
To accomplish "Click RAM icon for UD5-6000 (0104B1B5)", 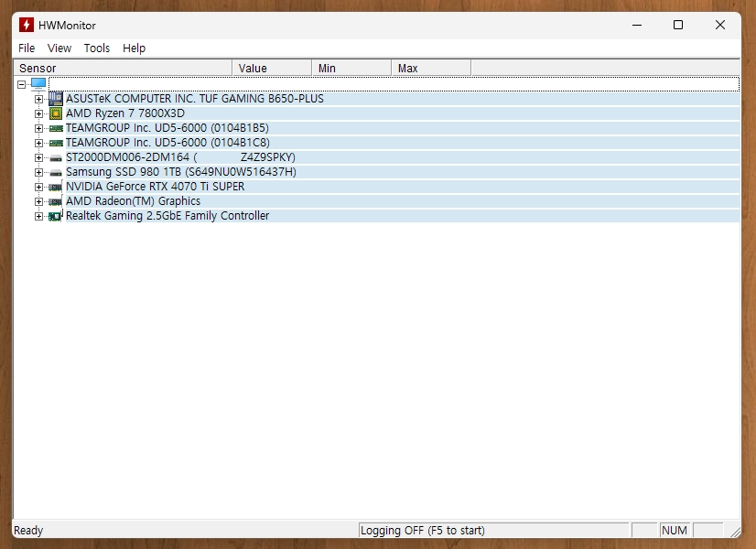I will 56,128.
